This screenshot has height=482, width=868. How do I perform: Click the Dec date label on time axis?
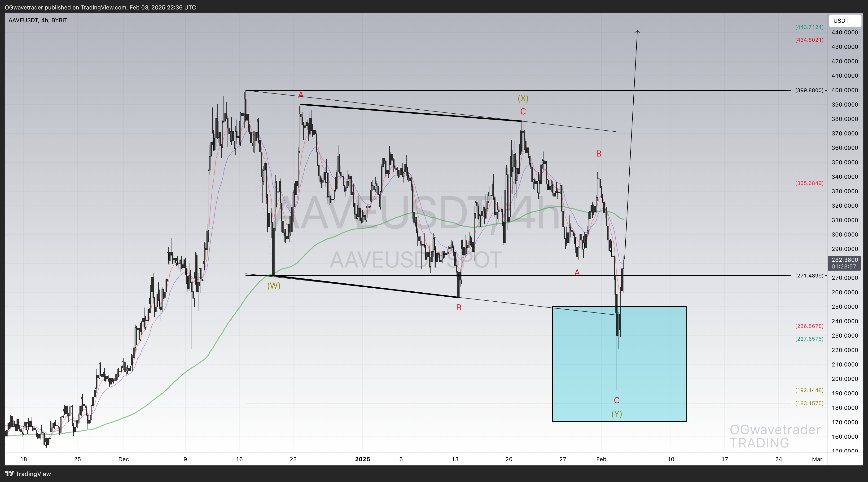tap(124, 459)
